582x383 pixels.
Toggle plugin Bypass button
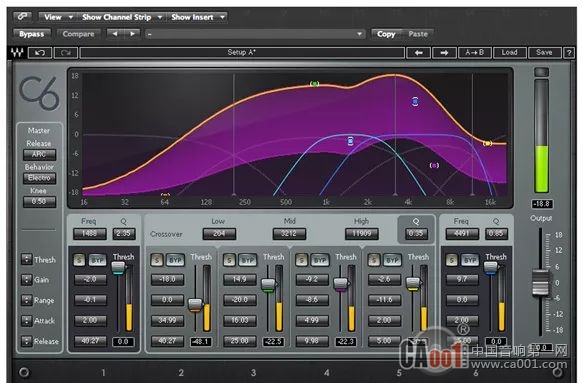coord(32,34)
